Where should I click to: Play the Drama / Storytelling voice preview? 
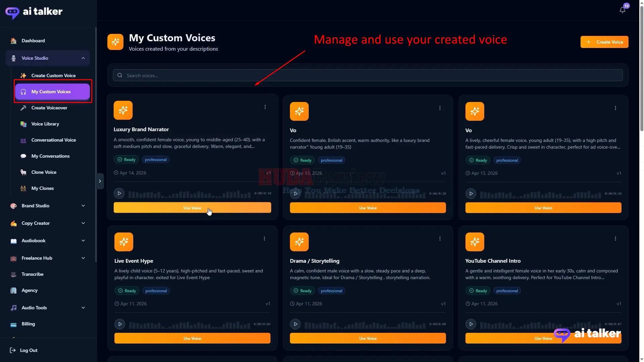[295, 324]
